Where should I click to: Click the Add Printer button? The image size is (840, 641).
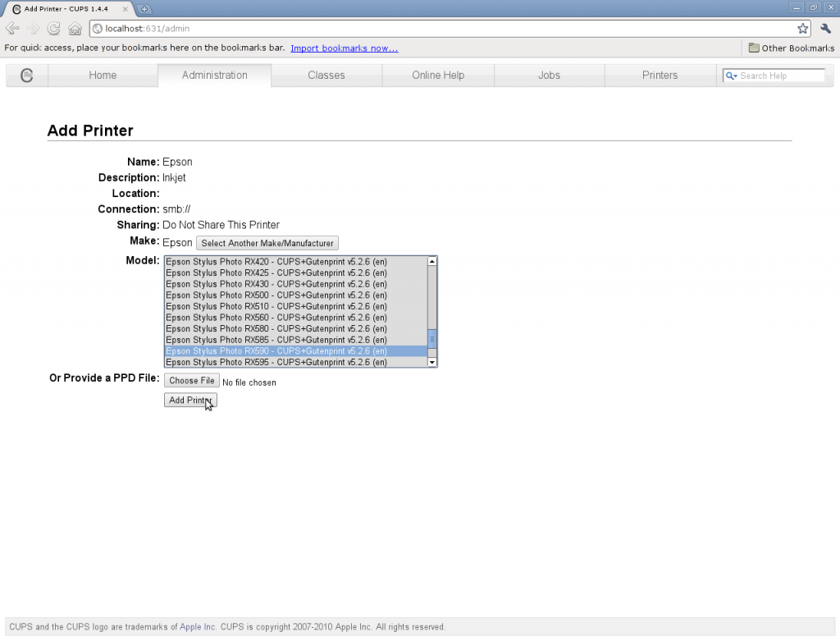tap(190, 401)
